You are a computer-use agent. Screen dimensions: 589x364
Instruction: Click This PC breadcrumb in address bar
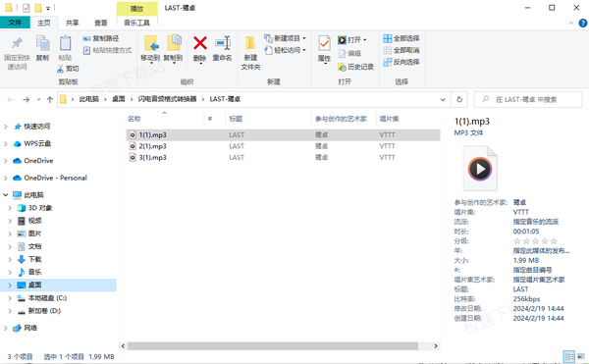(x=88, y=99)
